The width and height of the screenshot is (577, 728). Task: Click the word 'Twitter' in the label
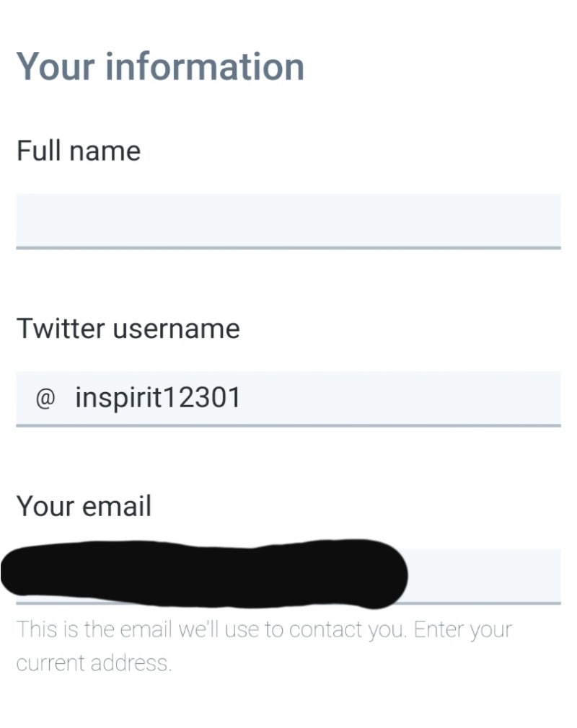(61, 329)
